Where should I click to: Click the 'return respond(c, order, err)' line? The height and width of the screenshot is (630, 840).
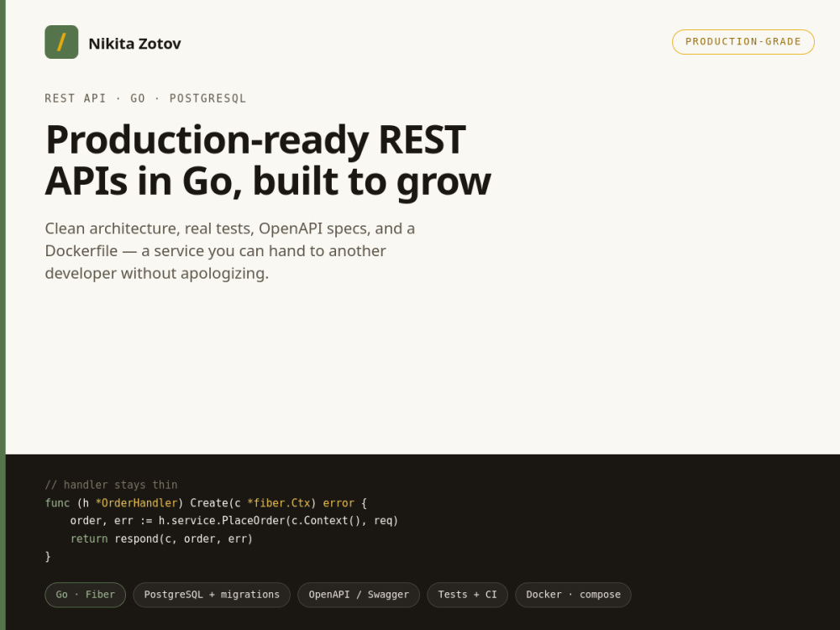[161, 539]
